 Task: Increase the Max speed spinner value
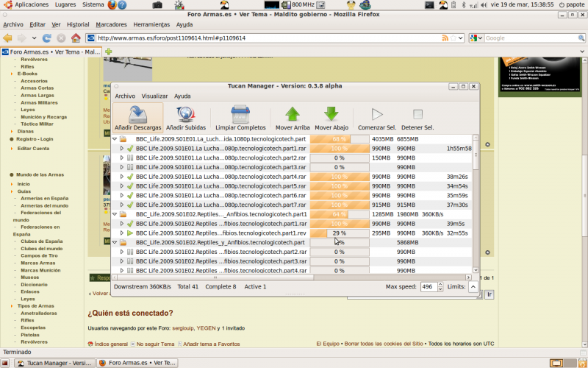point(439,283)
